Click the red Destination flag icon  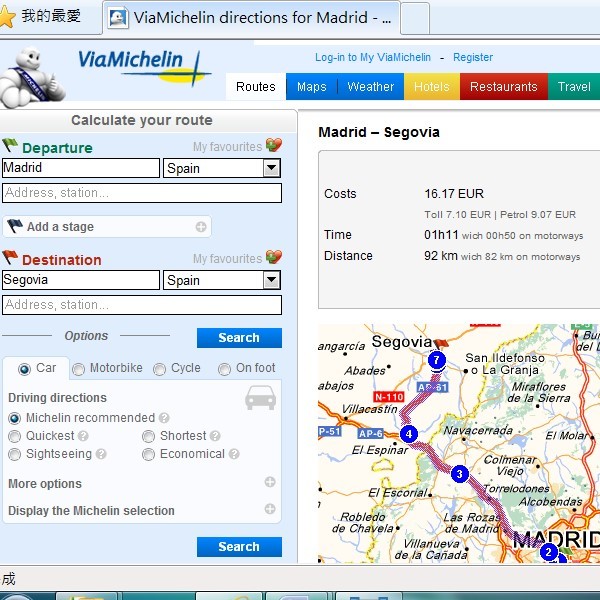click(10, 258)
